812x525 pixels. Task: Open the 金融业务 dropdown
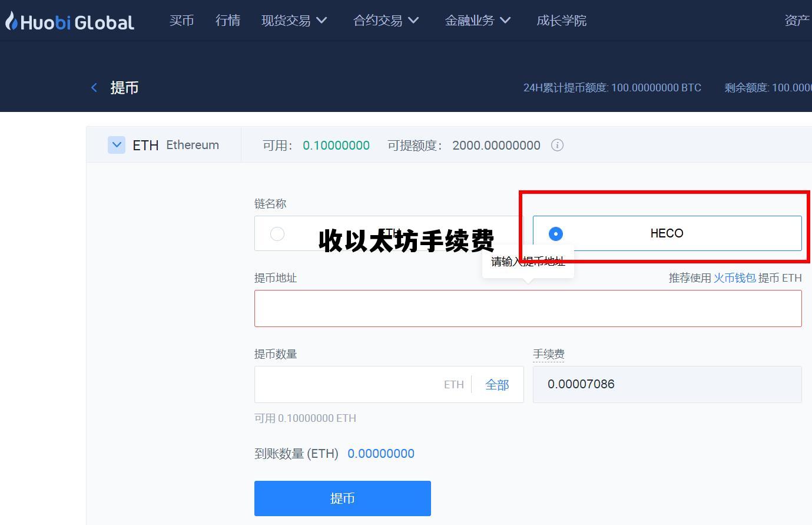[478, 20]
